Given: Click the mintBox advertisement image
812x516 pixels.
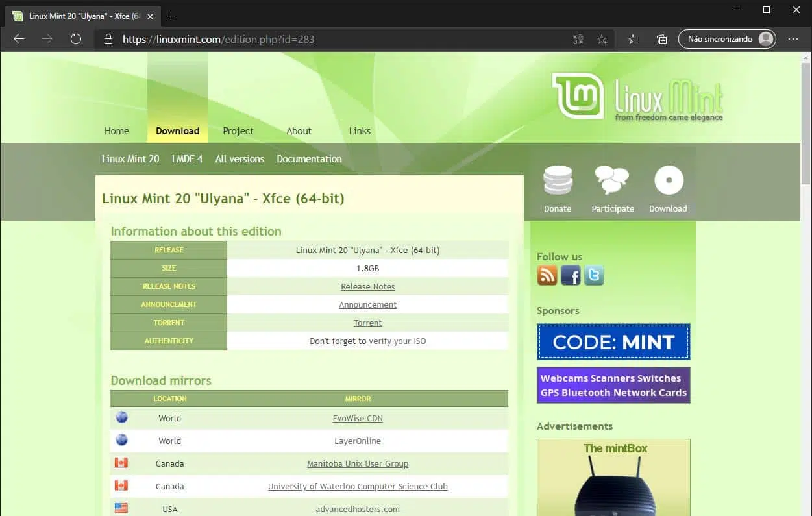Looking at the screenshot, I should point(613,478).
